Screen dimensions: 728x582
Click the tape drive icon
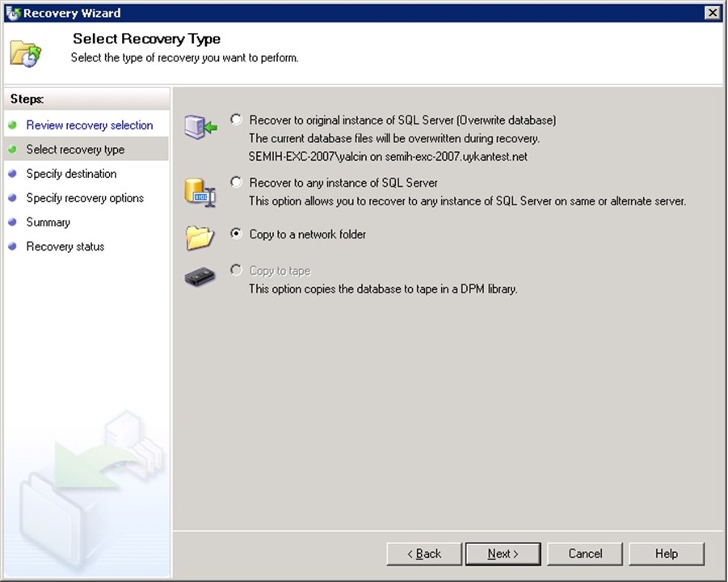(x=200, y=277)
